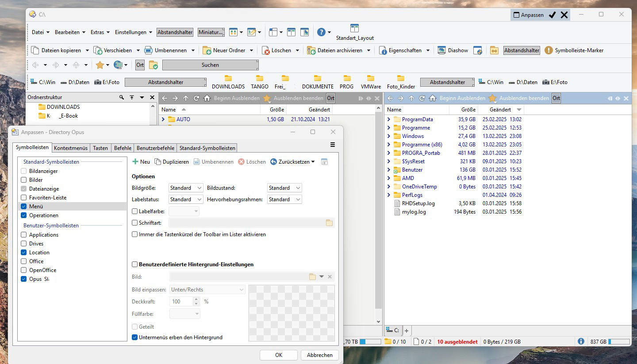
Task: Enable the Bilder toolbar checkbox
Action: (24, 180)
